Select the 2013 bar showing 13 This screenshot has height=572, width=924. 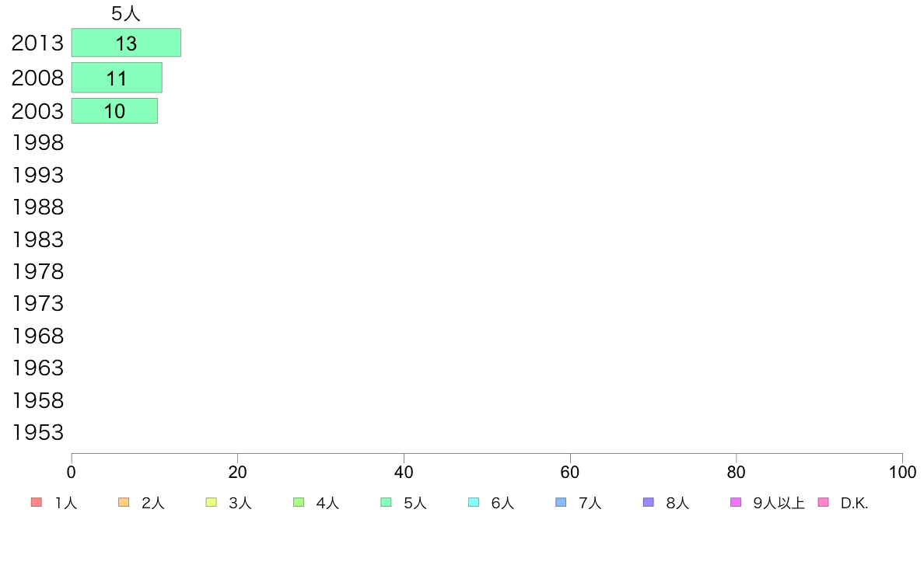coord(126,43)
